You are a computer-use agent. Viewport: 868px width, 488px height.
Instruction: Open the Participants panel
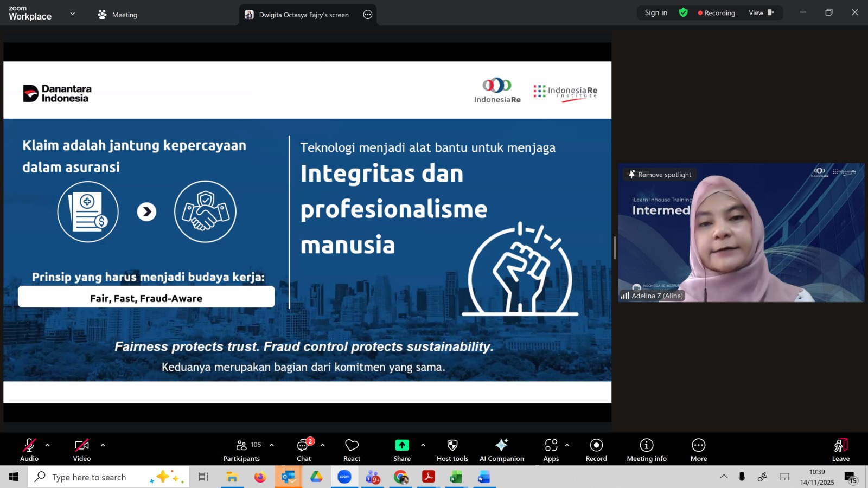tap(241, 450)
